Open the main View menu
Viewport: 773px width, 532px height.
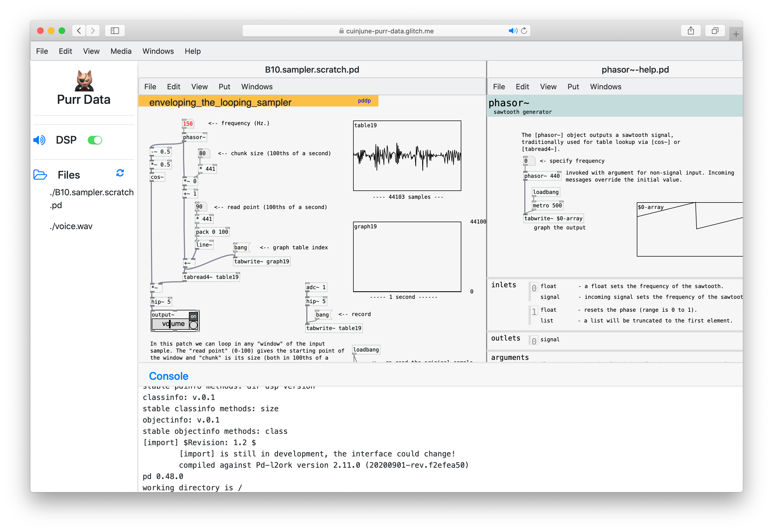[91, 51]
